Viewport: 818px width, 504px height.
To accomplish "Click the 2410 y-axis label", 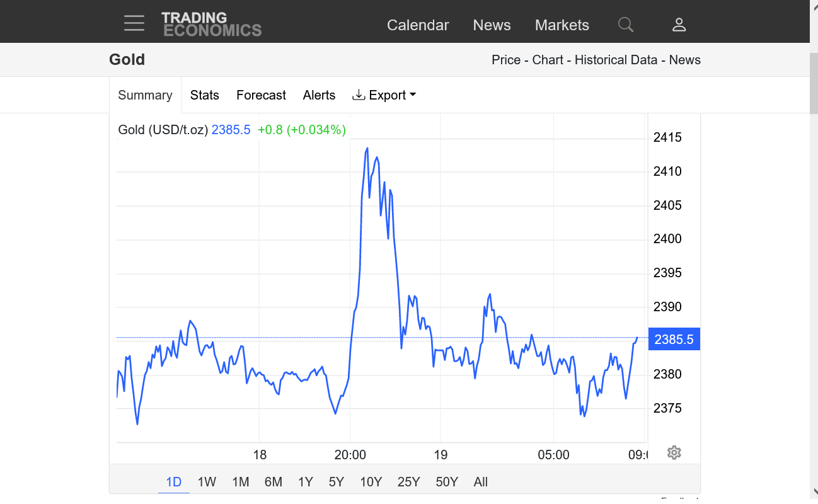I will pyautogui.click(x=667, y=171).
